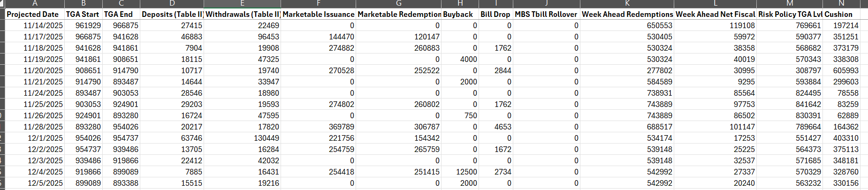The width and height of the screenshot is (868, 190).
Task: Select column A header
Action: tap(35, 3)
